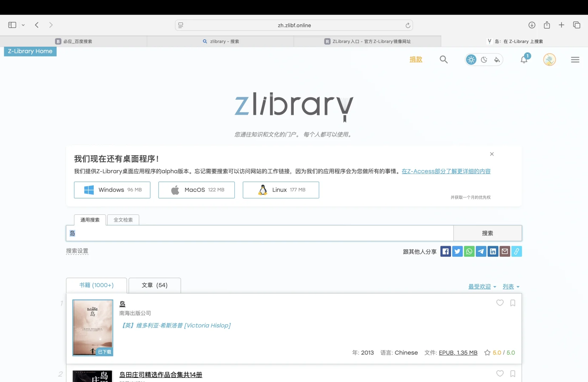This screenshot has height=382, width=588.
Task: Open the 捐款 donation link
Action: click(x=416, y=59)
